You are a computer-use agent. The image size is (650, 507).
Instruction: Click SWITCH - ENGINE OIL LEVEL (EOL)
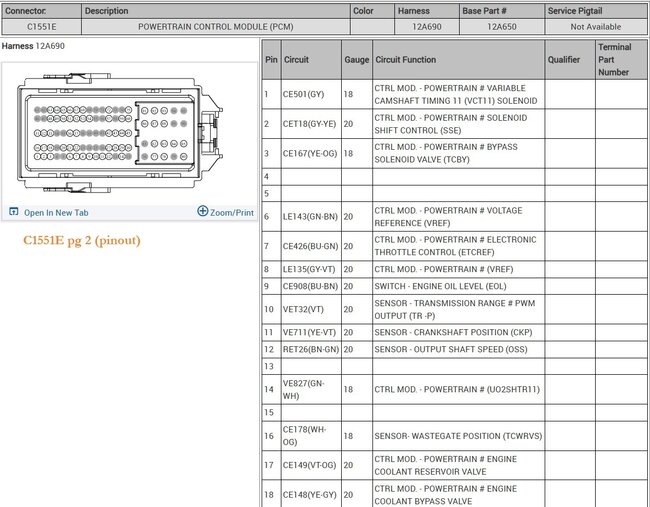coord(440,286)
